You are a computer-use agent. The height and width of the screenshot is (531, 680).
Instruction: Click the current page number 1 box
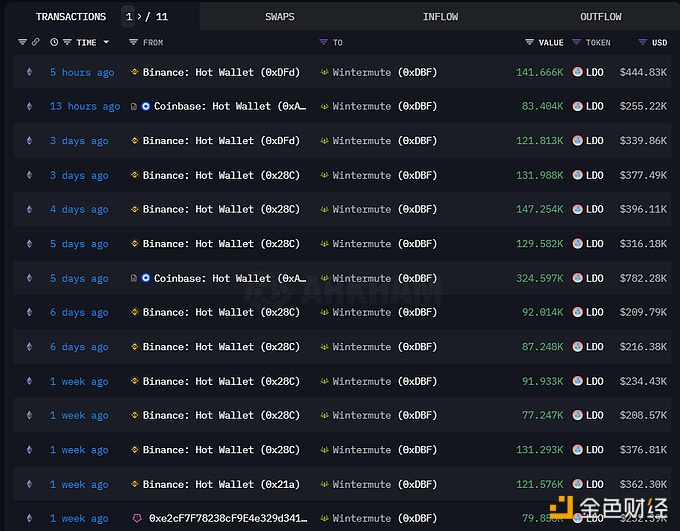(128, 16)
